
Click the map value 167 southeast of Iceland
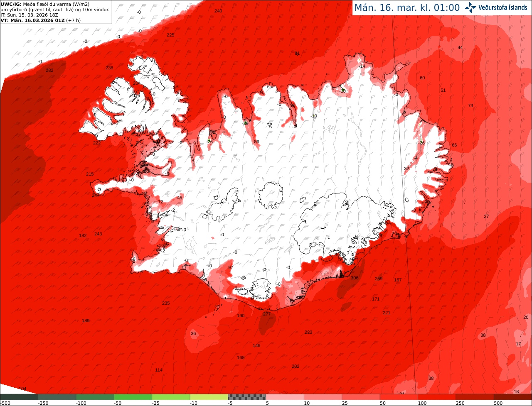click(x=398, y=280)
